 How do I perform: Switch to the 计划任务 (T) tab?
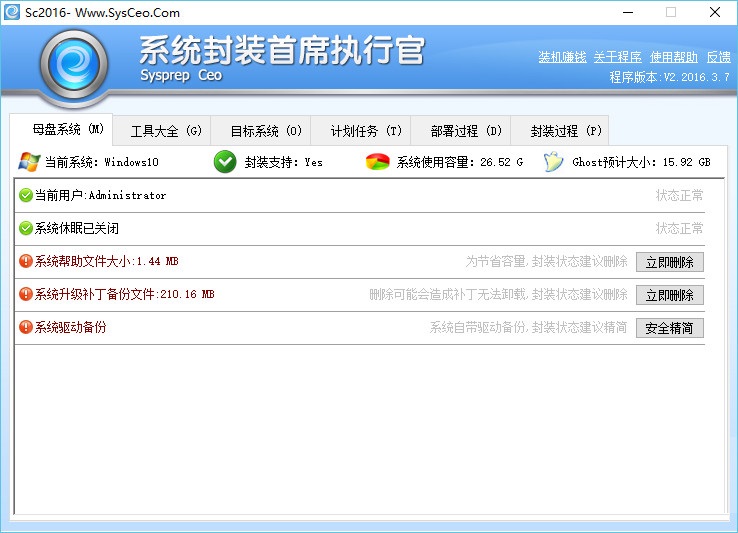(361, 131)
